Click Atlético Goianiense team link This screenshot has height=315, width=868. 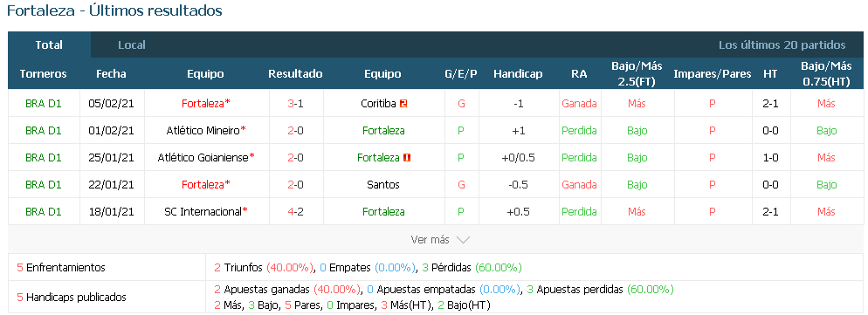(203, 158)
